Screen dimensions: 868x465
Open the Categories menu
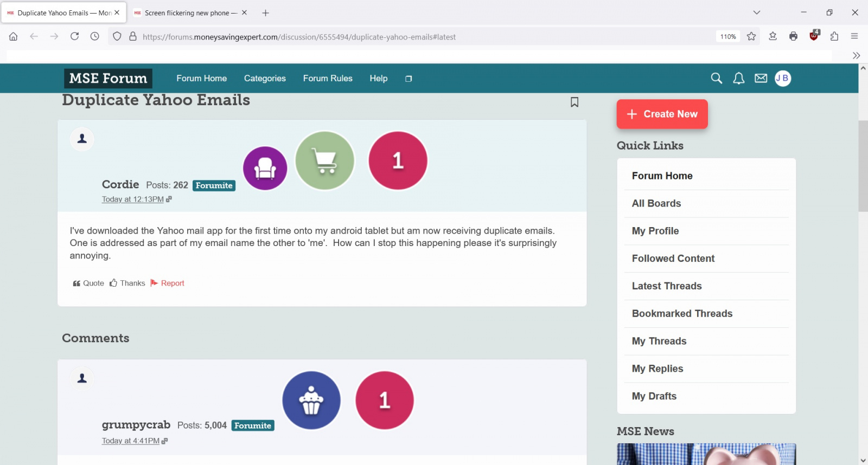(x=265, y=79)
